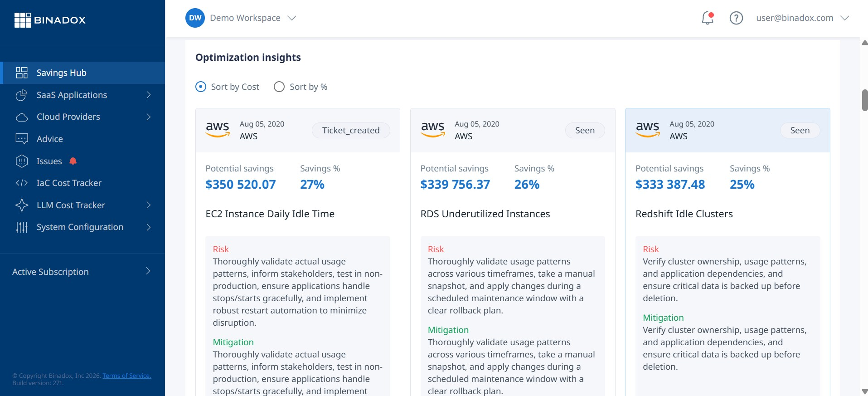The height and width of the screenshot is (396, 868).
Task: Expand the Active Subscription chevron
Action: [x=148, y=271]
